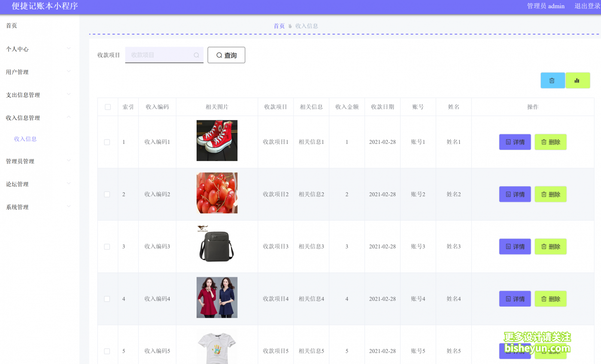Expand the 支出信息管理 menu
Screen dimensions: 601x364
point(39,95)
